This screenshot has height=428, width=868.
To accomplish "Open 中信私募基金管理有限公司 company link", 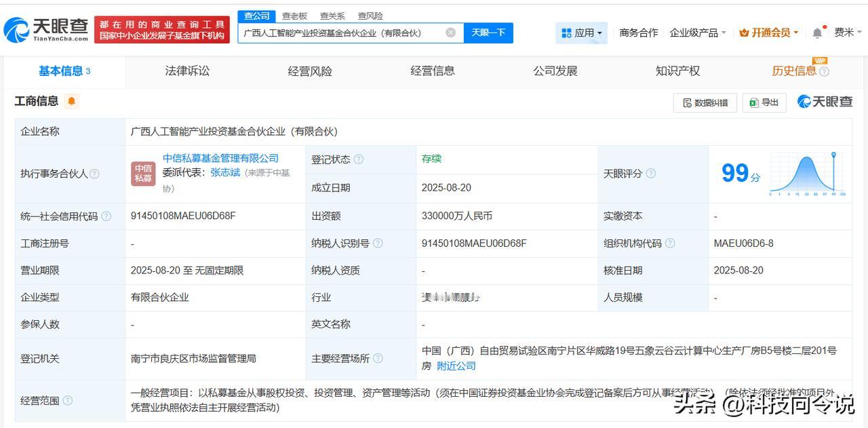I will 220,159.
